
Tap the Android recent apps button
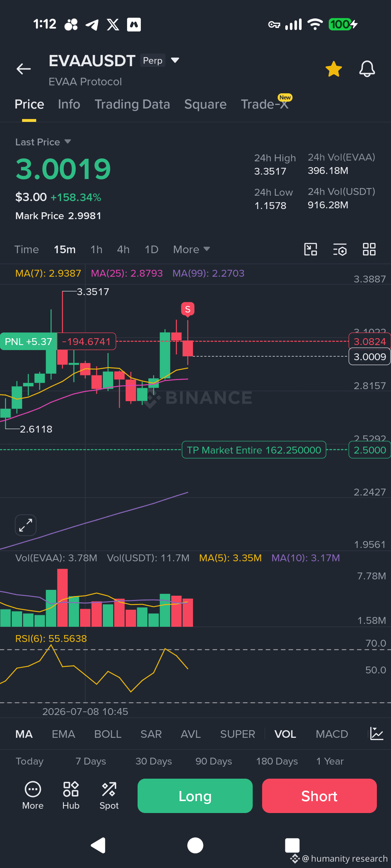[x=292, y=845]
